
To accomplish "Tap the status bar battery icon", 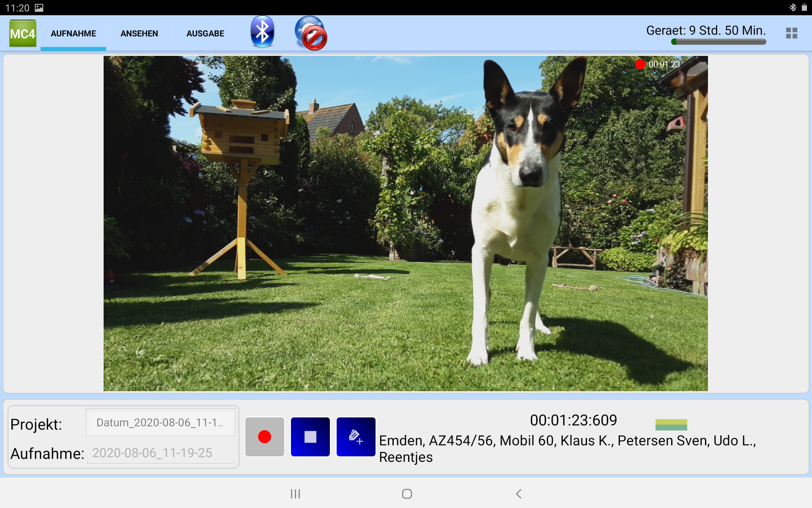I will [x=804, y=8].
